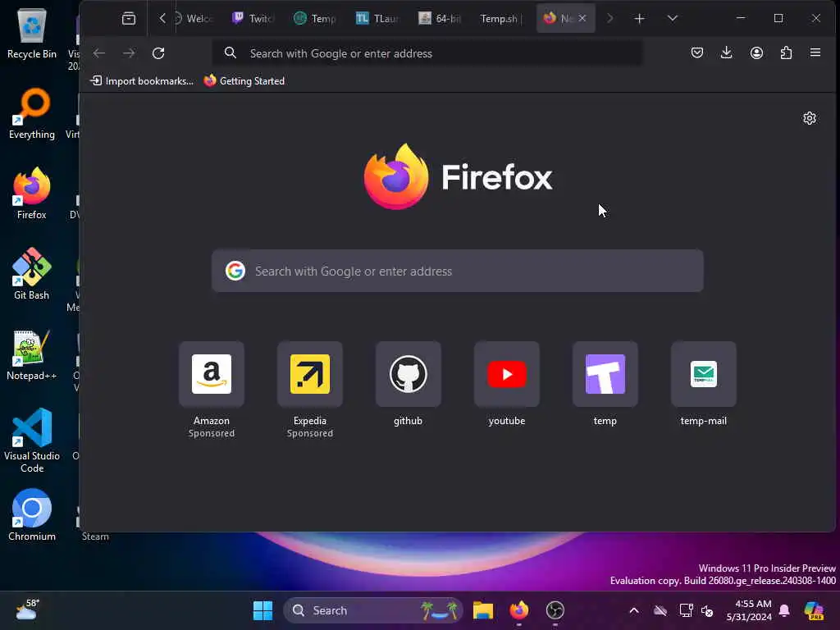This screenshot has height=630, width=840.
Task: Select the Firefox desktop shortcut
Action: click(x=32, y=194)
